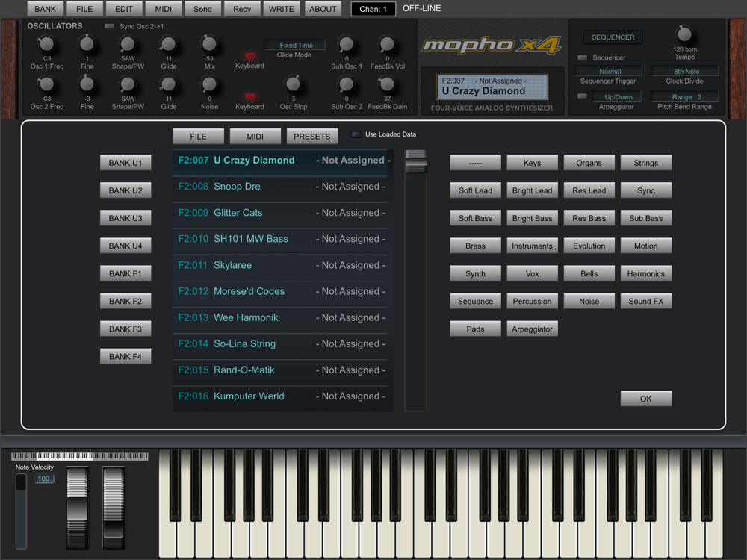Click the Osc 1 Fine knob
747x560 pixels.
tap(87, 44)
